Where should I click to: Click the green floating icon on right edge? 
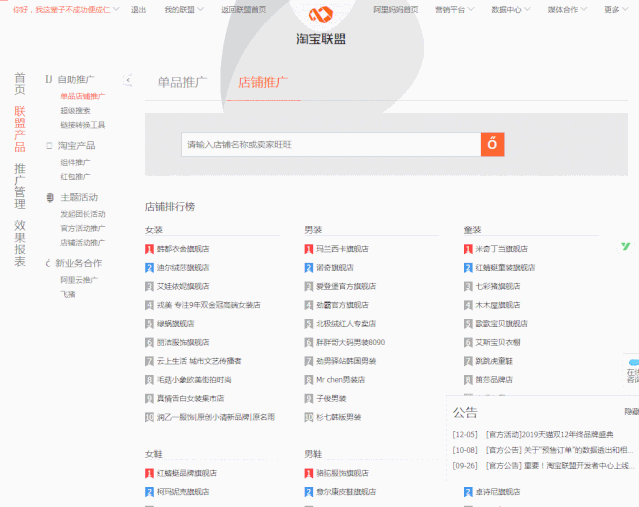pos(625,246)
